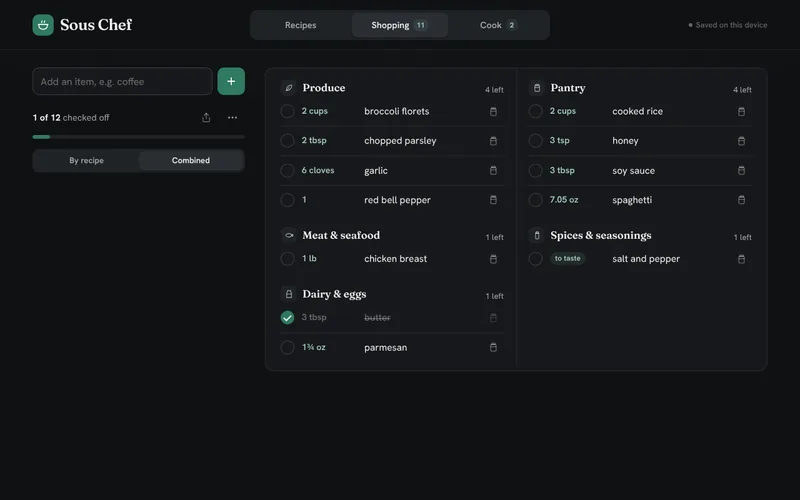Click the Sous Chef title text

[x=96, y=24]
